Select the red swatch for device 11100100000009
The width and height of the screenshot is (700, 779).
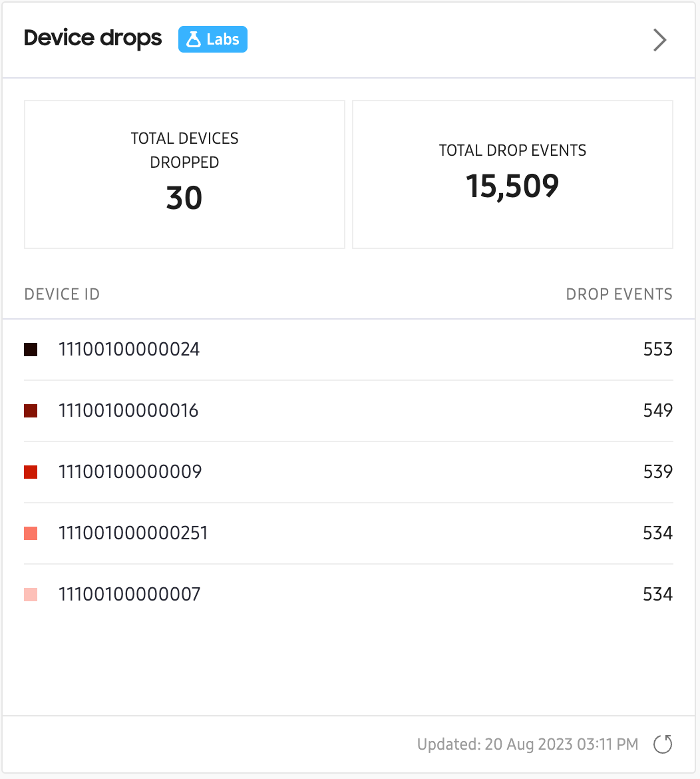31,472
